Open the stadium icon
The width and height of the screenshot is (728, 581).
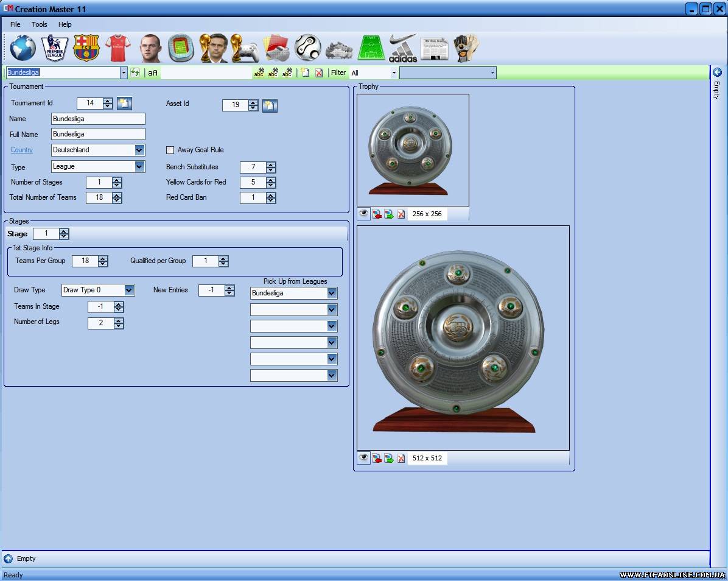181,48
